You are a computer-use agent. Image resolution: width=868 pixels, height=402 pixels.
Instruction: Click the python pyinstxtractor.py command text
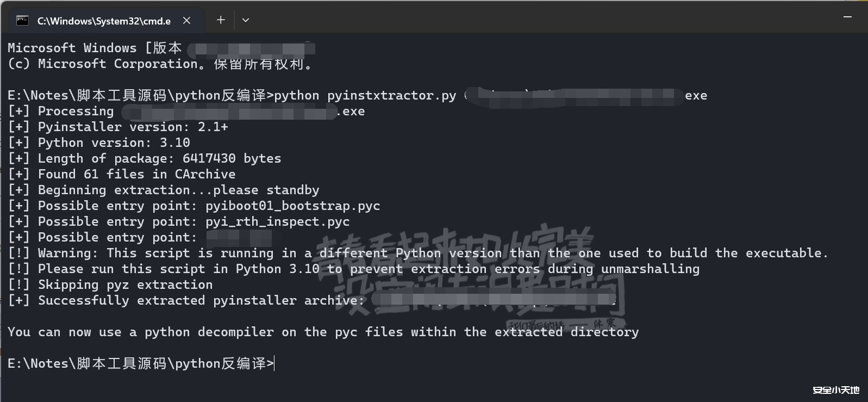click(365, 95)
